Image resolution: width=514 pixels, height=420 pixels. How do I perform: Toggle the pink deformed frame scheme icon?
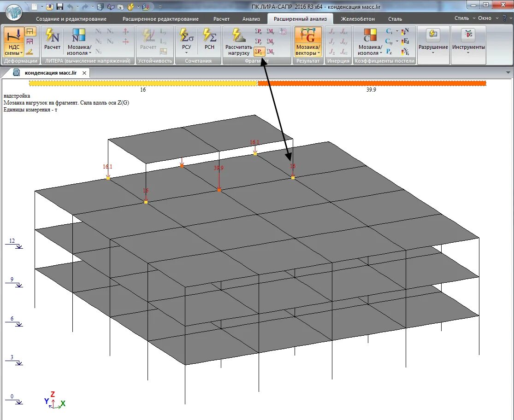pos(30,41)
